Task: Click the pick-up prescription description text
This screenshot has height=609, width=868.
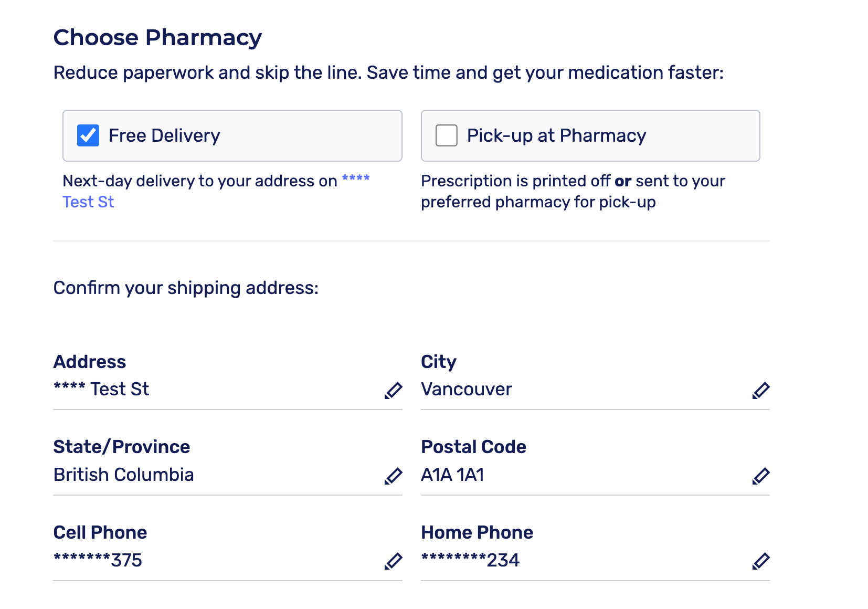Action: click(x=573, y=192)
